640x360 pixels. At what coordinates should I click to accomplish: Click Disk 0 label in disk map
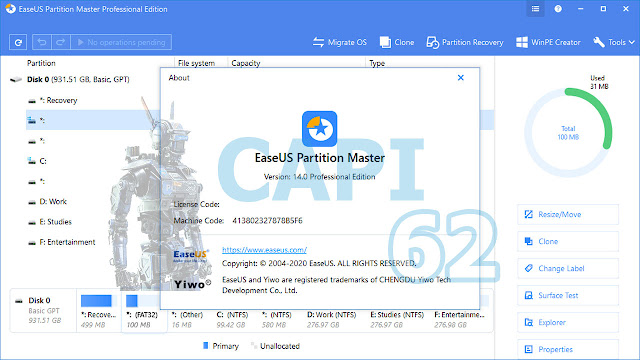pos(39,300)
